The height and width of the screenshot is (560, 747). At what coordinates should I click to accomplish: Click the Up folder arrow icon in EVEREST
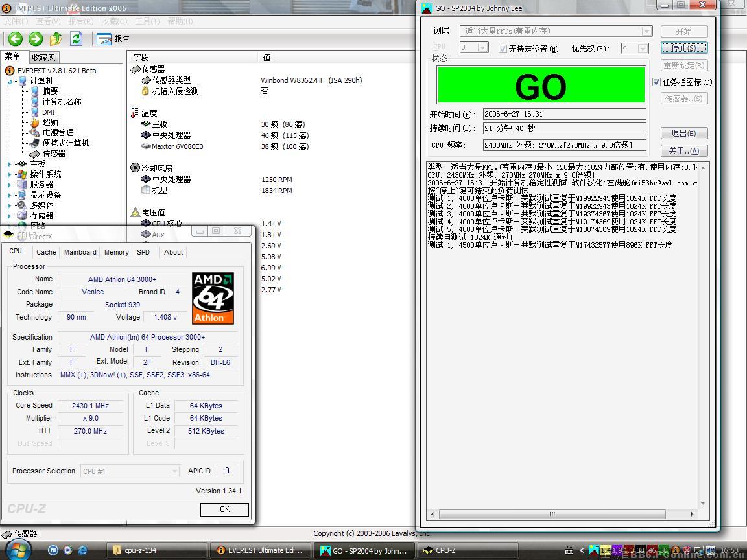tap(56, 39)
